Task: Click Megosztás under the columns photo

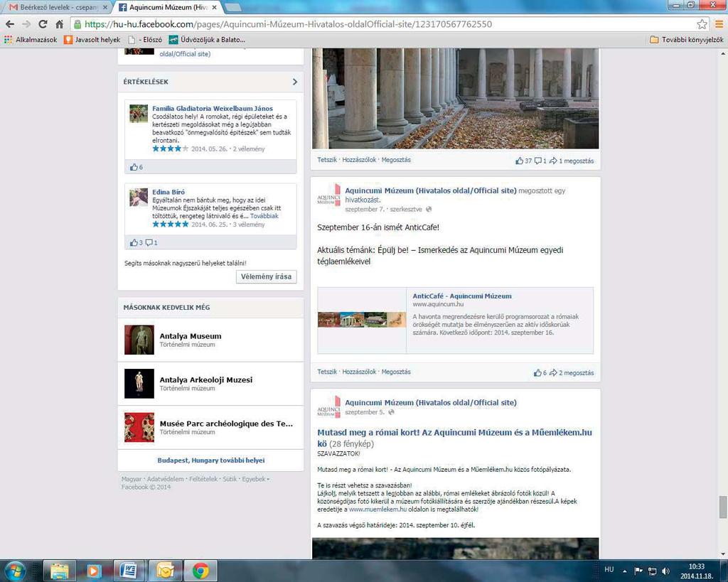Action: click(396, 160)
